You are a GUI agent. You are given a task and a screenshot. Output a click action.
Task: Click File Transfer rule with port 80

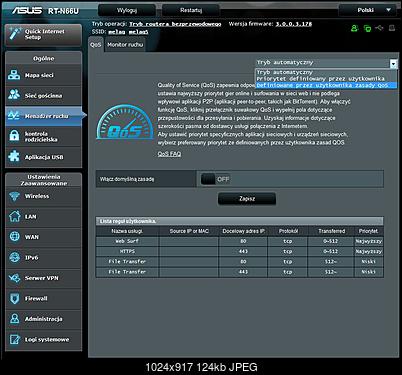tap(127, 262)
